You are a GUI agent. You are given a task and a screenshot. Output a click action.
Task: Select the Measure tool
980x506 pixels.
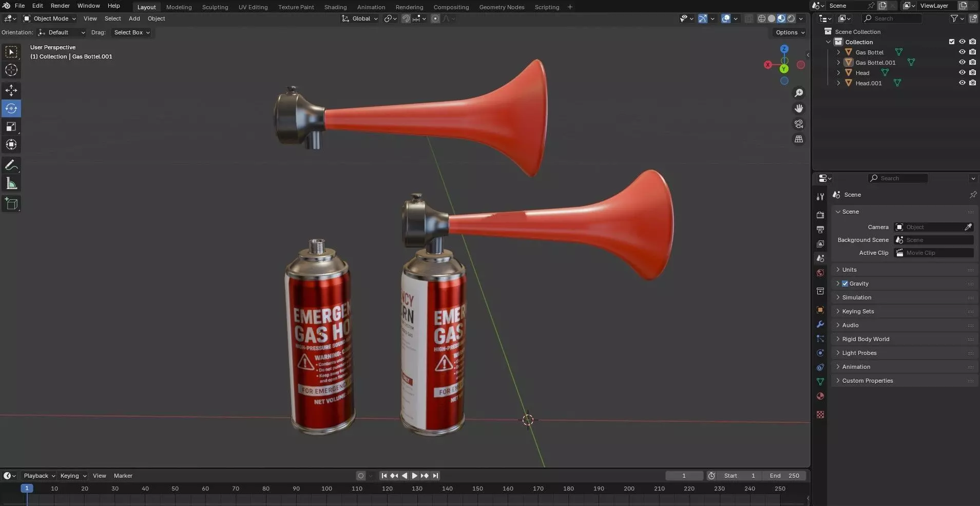(x=11, y=183)
